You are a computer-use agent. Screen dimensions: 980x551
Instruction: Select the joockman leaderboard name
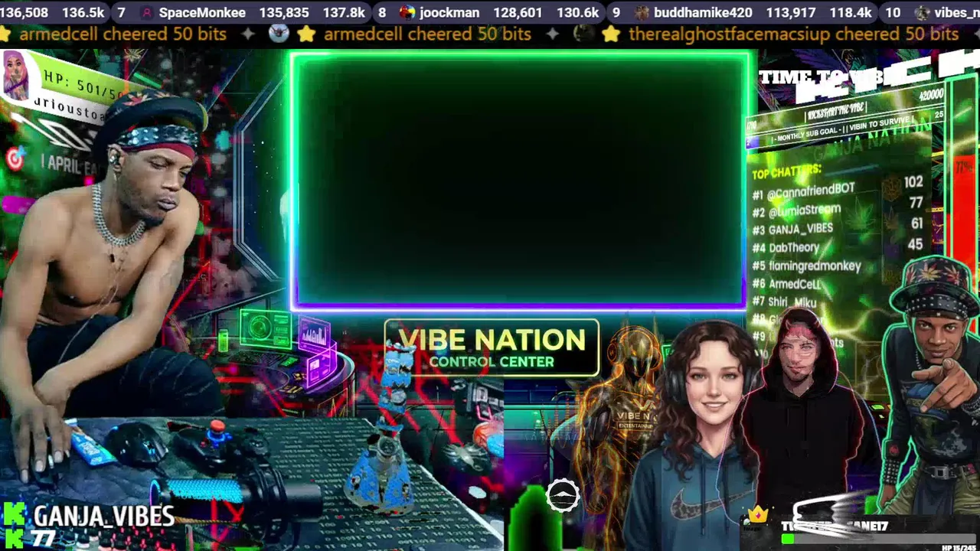[449, 12]
